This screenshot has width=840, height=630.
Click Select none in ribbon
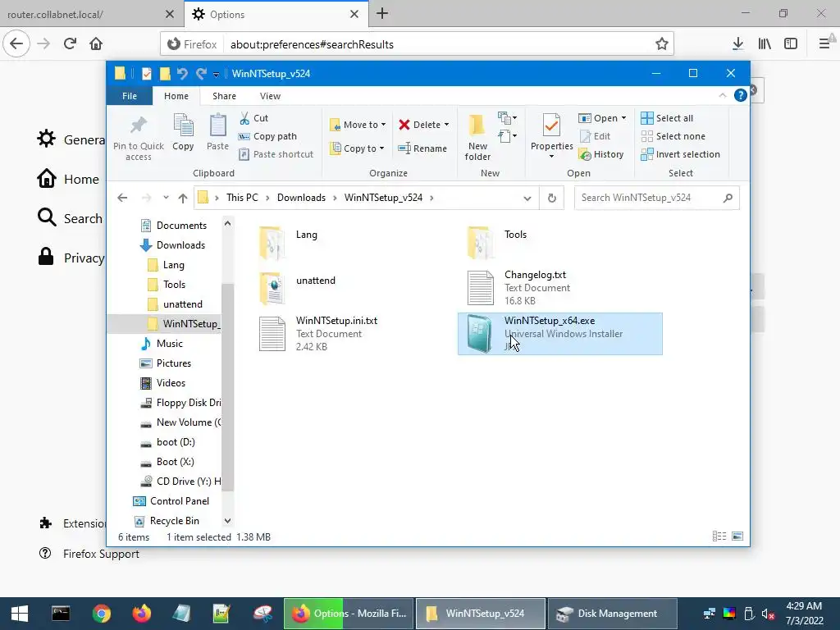[x=673, y=136]
